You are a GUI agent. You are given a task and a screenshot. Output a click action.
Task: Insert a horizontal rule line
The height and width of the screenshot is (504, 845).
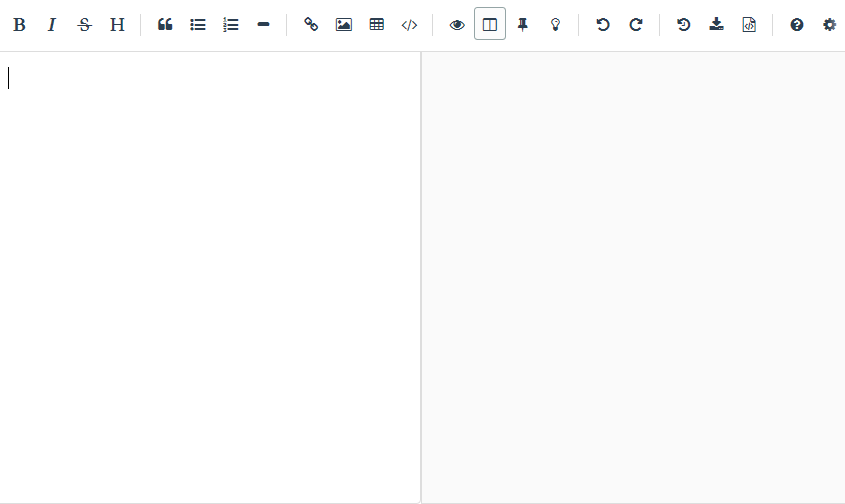[263, 25]
